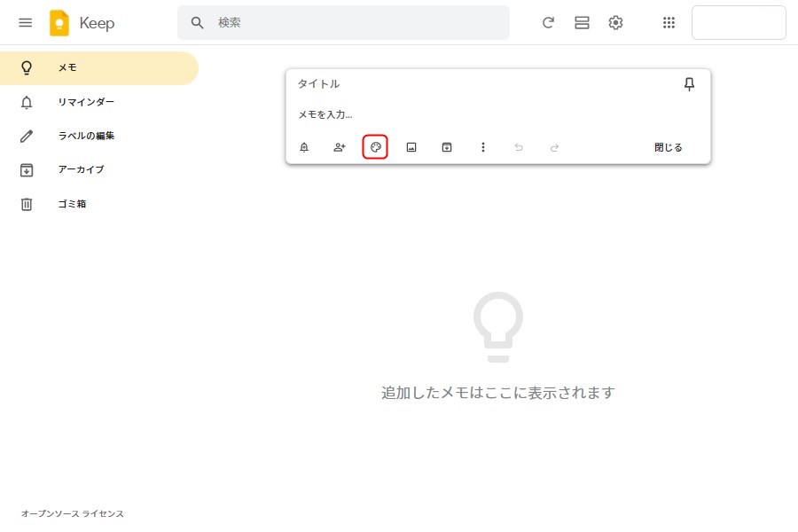This screenshot has width=798, height=532.
Task: Click the redo arrow in note toolbar
Action: pyautogui.click(x=554, y=147)
